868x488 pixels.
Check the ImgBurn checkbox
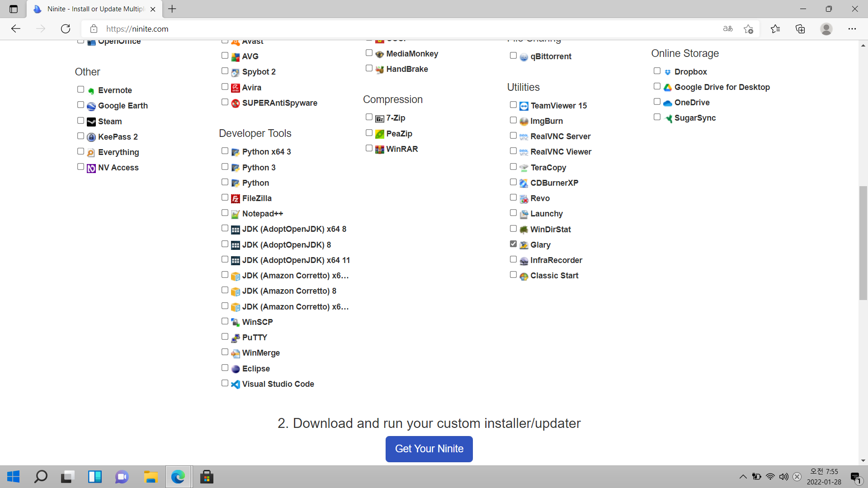513,120
